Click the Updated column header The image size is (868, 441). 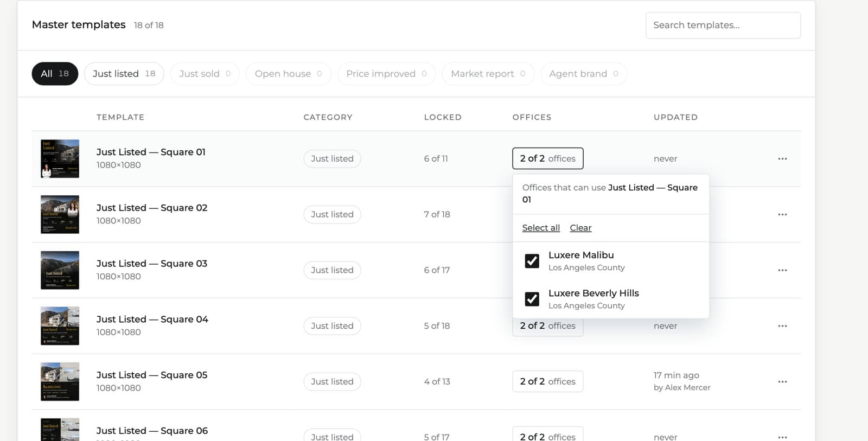coord(675,117)
